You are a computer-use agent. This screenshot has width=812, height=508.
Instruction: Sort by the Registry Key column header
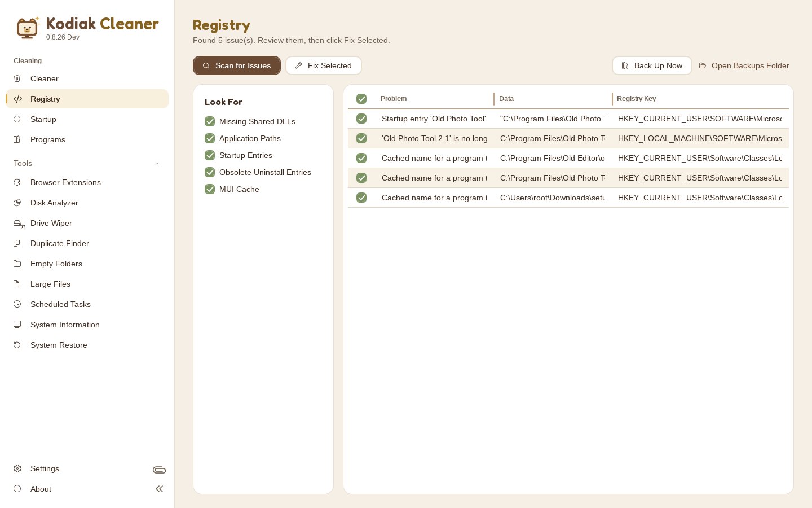click(636, 99)
